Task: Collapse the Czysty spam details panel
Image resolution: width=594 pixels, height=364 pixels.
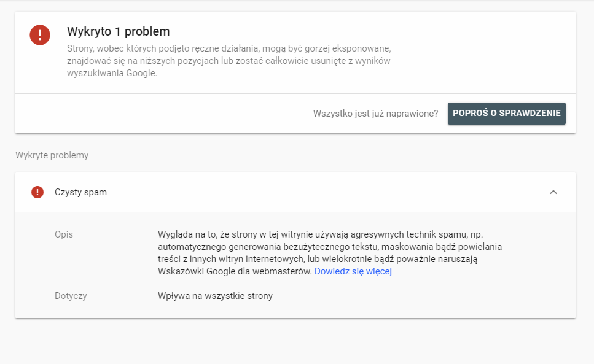Action: point(553,192)
